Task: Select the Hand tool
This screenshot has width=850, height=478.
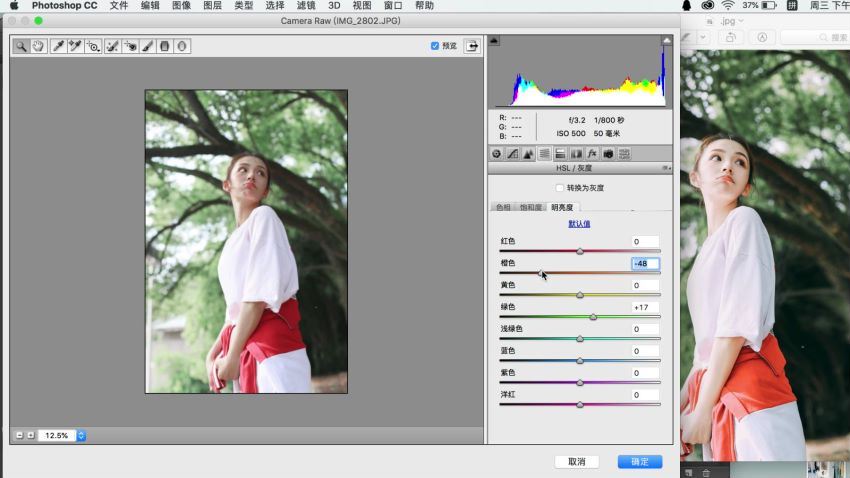Action: click(39, 46)
